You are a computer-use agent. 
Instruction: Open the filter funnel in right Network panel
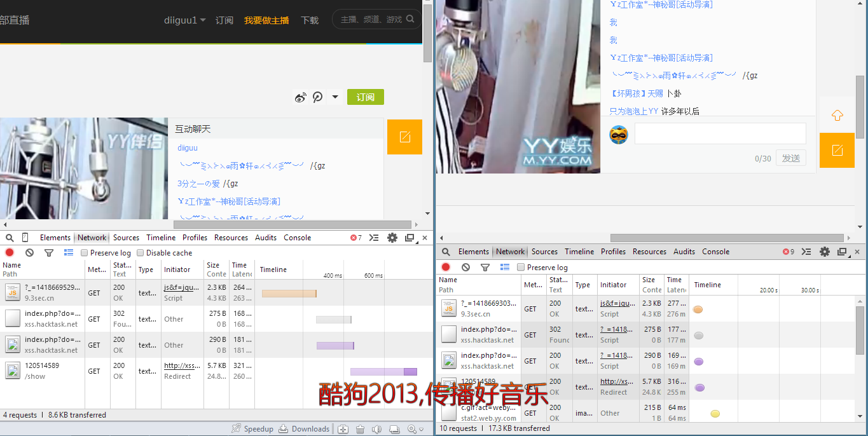[x=485, y=268]
